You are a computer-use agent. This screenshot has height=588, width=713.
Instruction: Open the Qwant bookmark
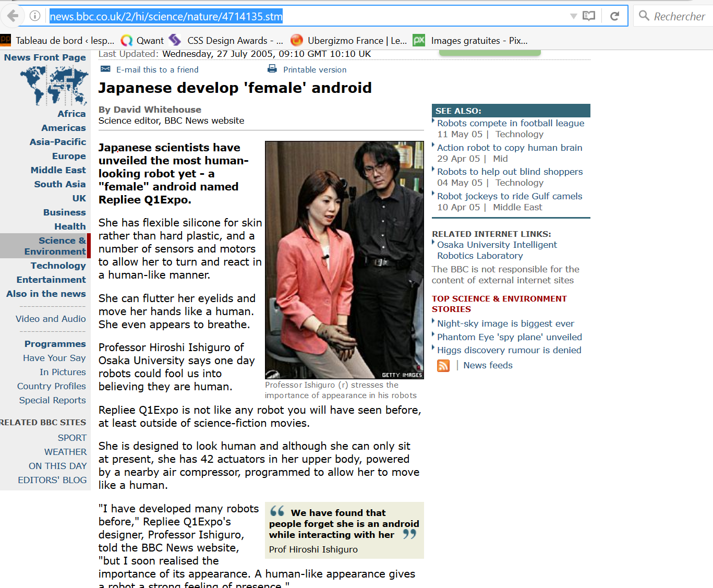[142, 41]
